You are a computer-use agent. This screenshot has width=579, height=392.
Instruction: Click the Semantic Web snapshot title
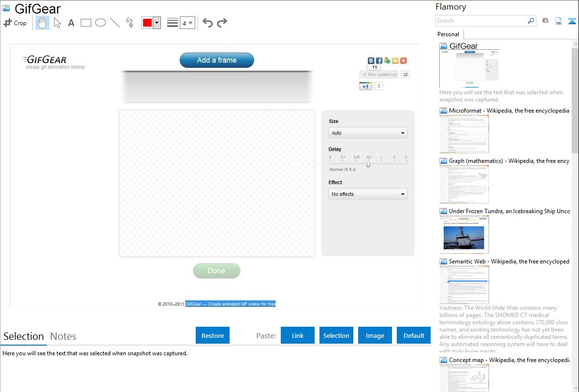[509, 261]
